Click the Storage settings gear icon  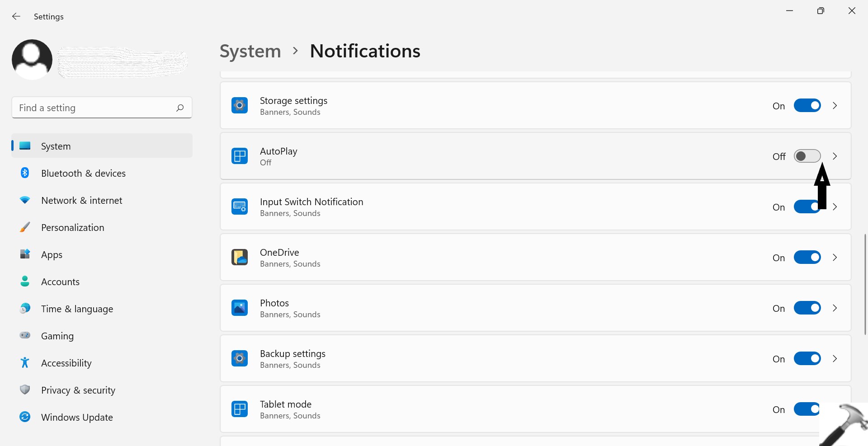(240, 106)
